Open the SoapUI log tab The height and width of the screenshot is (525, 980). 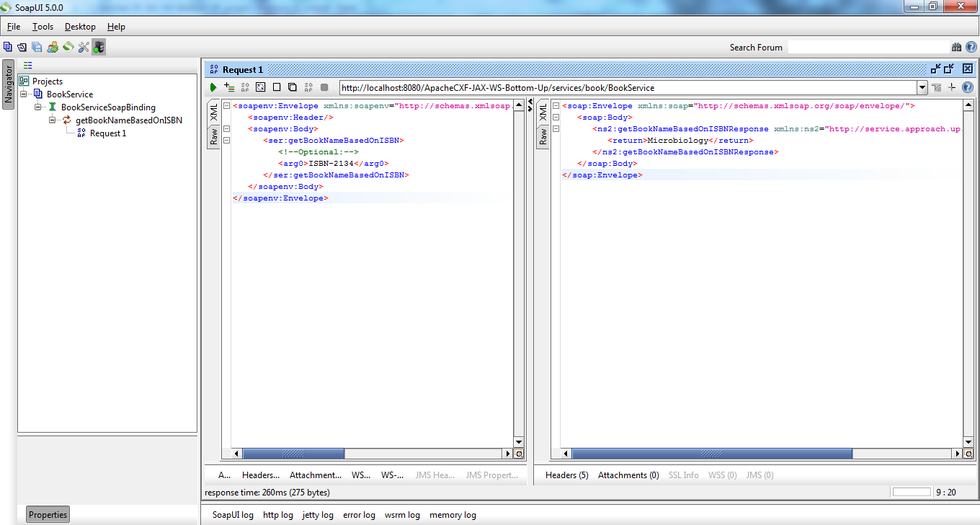[x=233, y=515]
